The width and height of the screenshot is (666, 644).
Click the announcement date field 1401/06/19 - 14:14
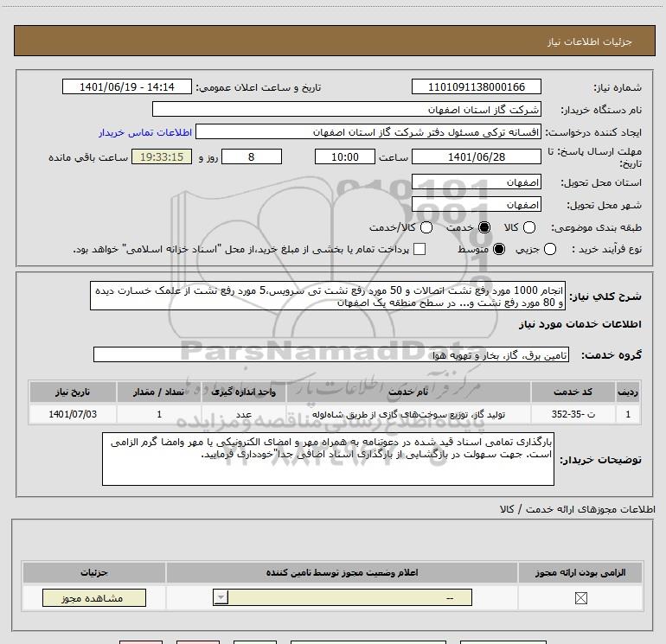(127, 86)
